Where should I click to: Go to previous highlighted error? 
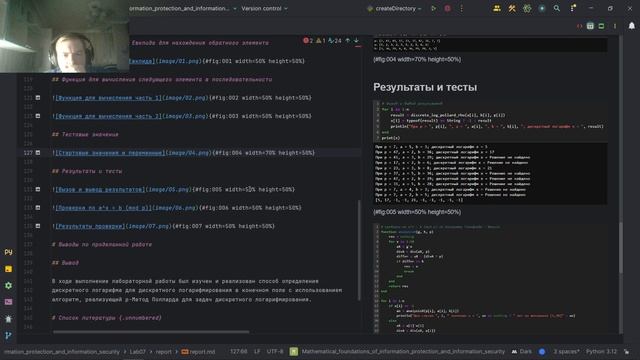click(348, 40)
